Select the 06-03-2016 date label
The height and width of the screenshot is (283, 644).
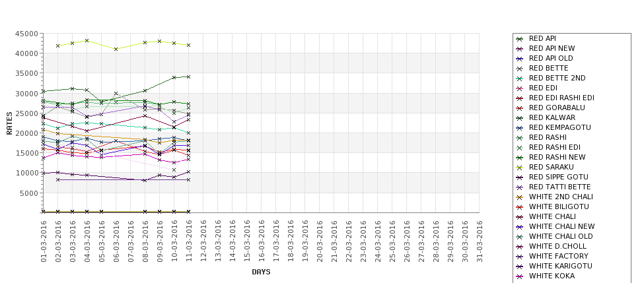point(116,241)
